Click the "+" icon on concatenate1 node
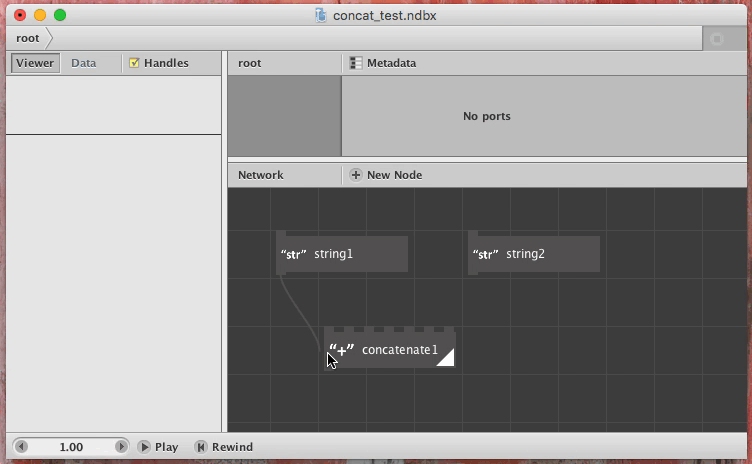 (341, 350)
